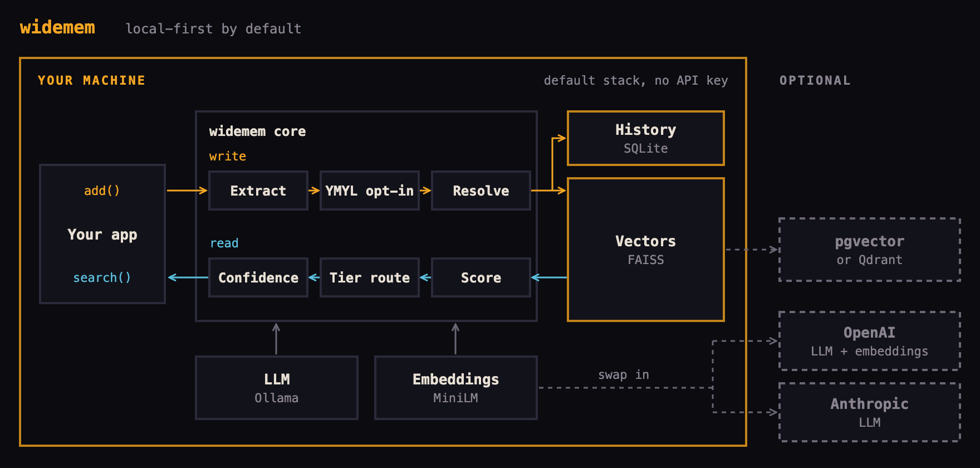
Task: Select the "local-first by default" tagline
Action: [213, 29]
